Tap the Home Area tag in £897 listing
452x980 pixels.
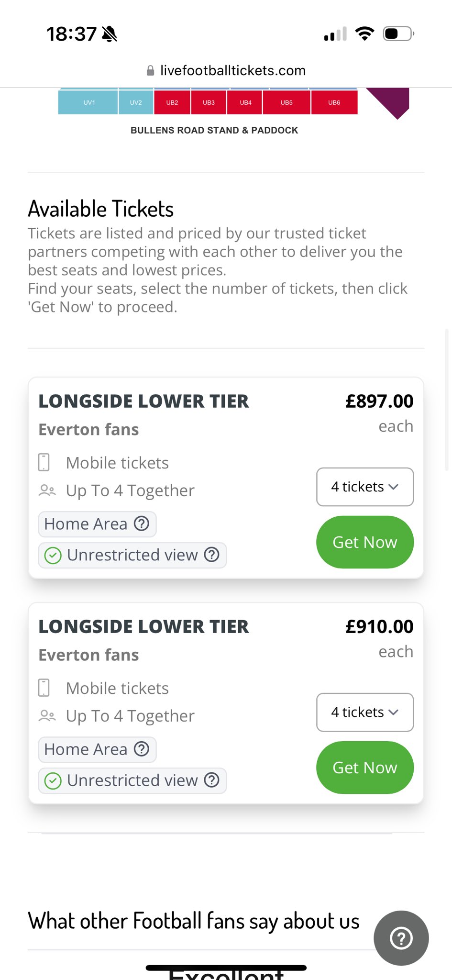coord(97,524)
